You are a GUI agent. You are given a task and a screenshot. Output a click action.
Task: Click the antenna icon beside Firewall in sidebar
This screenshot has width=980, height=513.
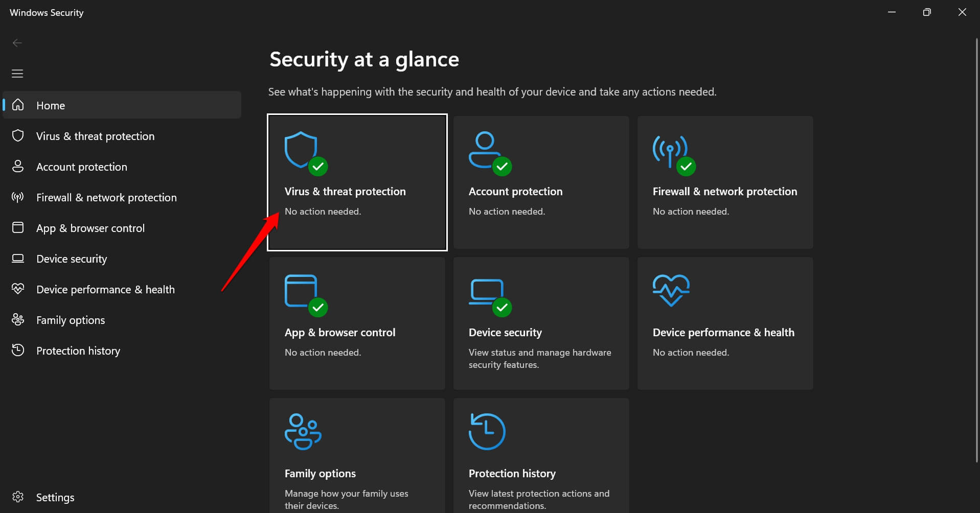[x=18, y=197]
